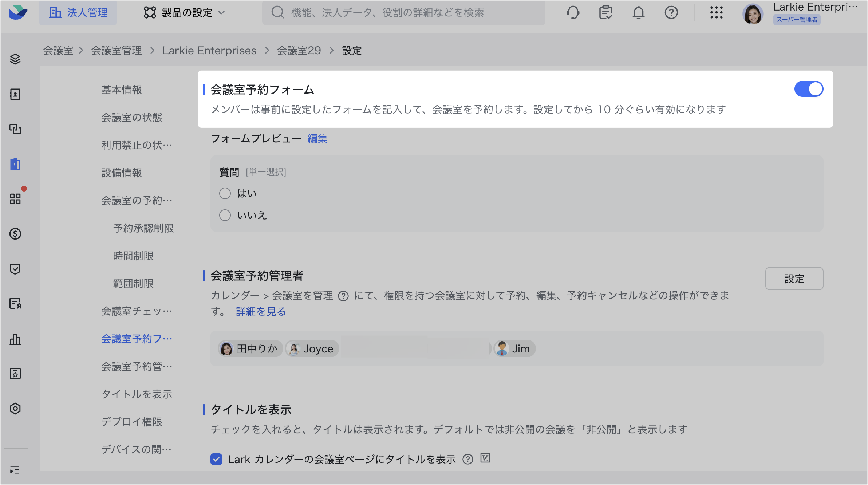Expand the collapsed sidebar menu icon
The image size is (868, 485).
(15, 470)
